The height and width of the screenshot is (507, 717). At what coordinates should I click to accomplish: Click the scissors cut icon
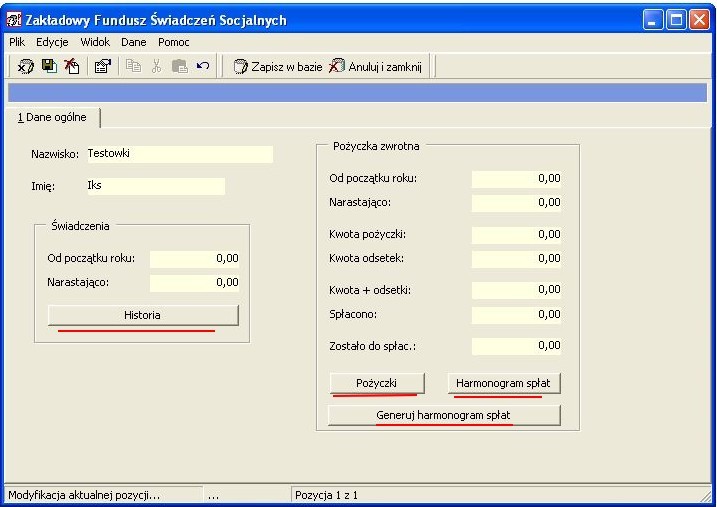pos(156,66)
